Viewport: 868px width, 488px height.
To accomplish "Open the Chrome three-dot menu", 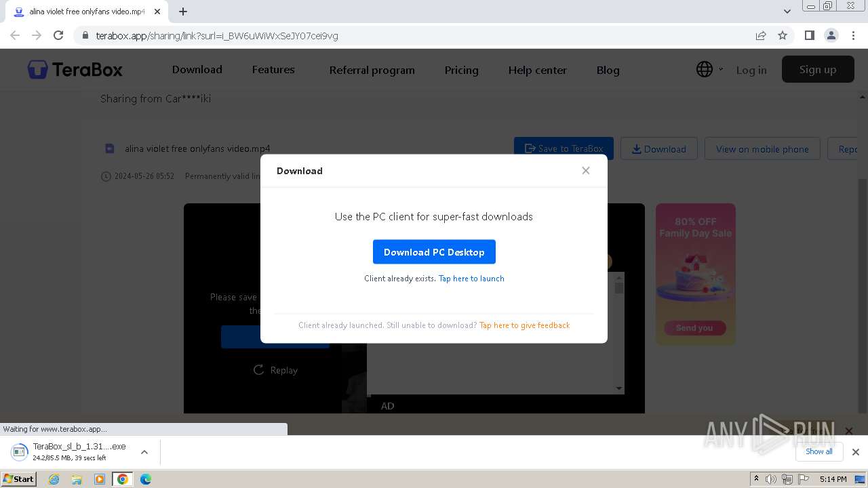I will [852, 35].
